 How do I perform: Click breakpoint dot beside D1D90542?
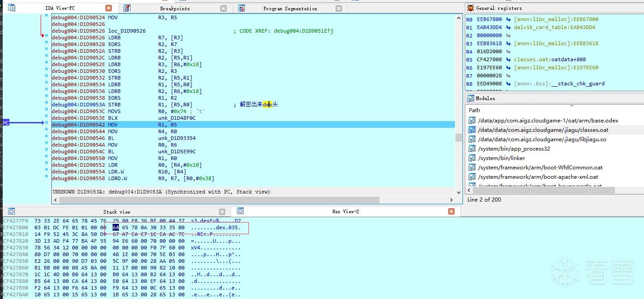pos(46,122)
